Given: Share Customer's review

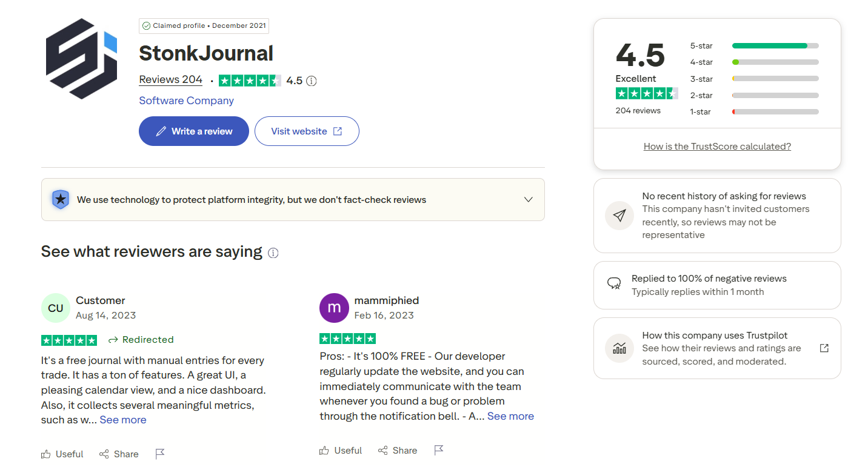Looking at the screenshot, I should 119,454.
